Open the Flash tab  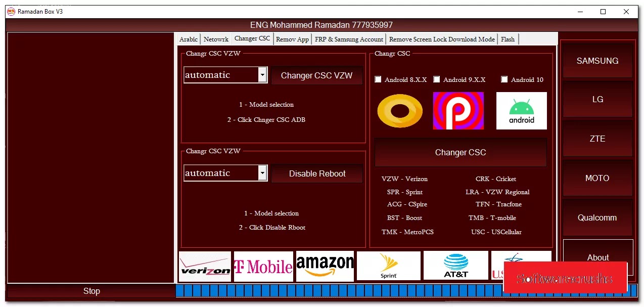point(508,39)
